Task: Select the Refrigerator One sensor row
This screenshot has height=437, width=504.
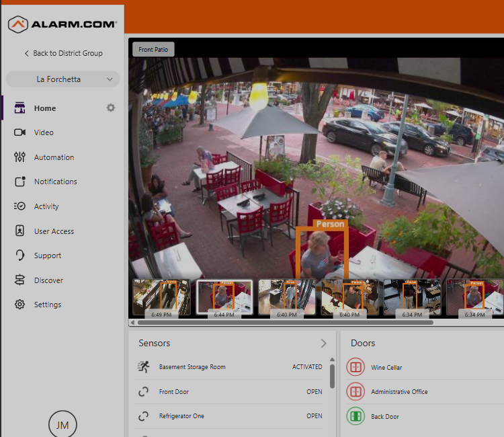Action: point(229,416)
